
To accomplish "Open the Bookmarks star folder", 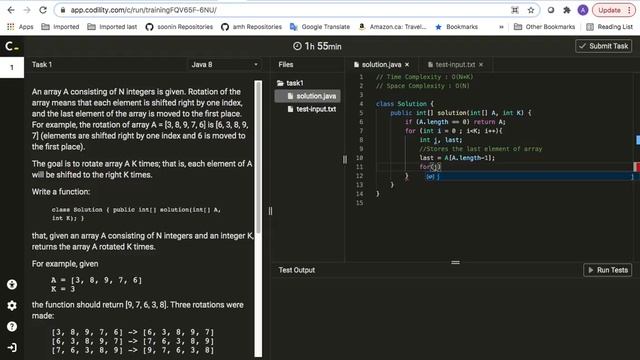I will [x=456, y=27].
